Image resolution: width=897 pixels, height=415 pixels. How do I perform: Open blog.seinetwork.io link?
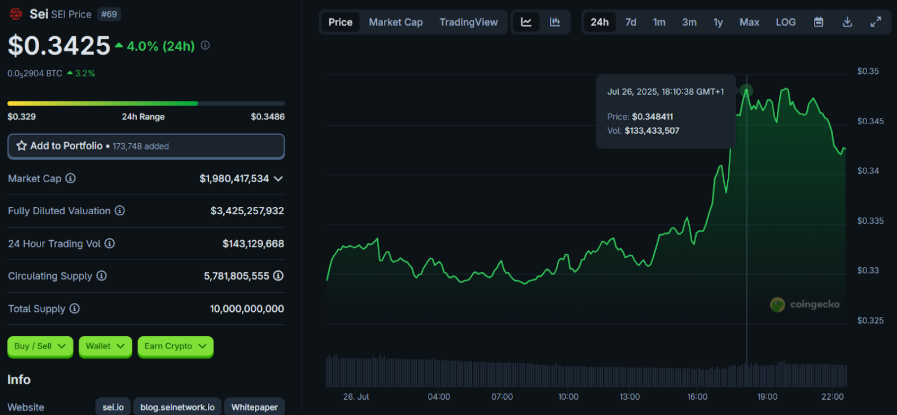tap(177, 408)
